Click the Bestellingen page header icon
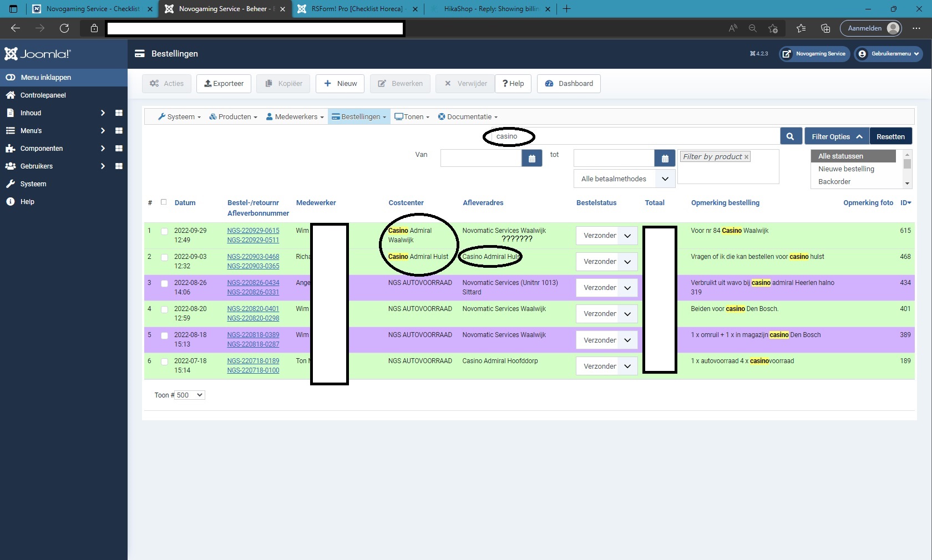The width and height of the screenshot is (932, 560). pos(140,54)
